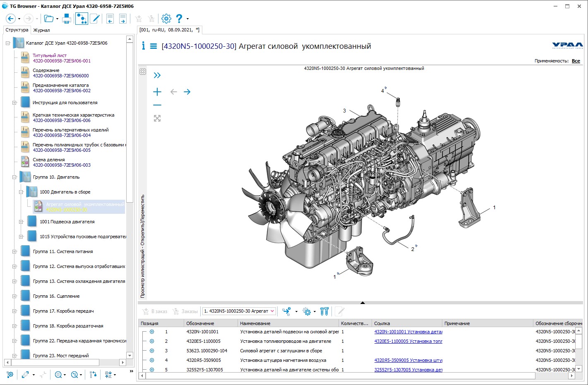Open Help dropdown arrow

click(x=187, y=19)
